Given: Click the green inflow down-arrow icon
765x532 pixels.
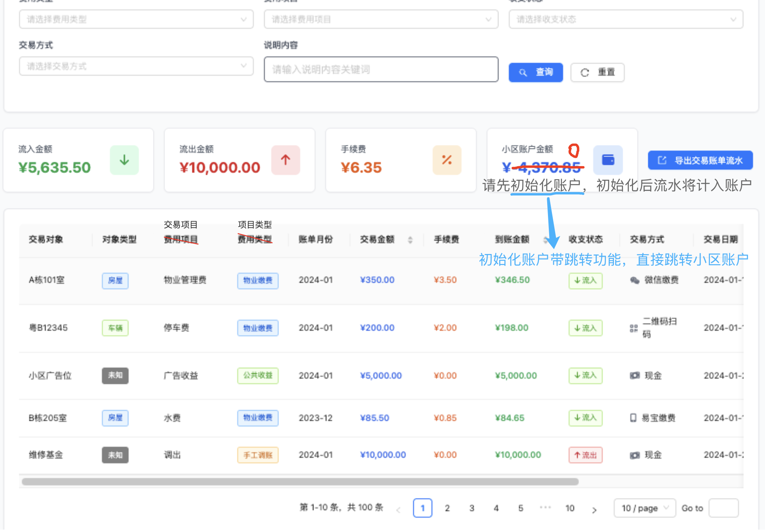Looking at the screenshot, I should [x=124, y=160].
